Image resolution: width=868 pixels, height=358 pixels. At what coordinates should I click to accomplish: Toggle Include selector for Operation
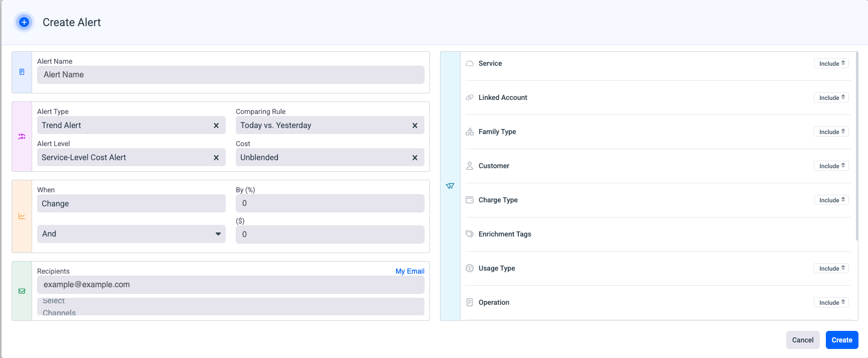pos(831,303)
